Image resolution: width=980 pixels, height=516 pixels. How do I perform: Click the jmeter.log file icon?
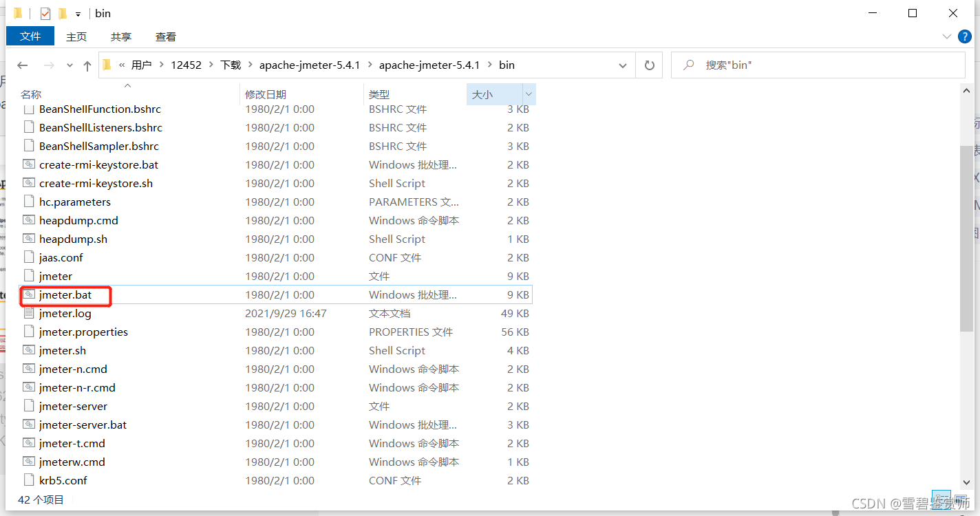(28, 313)
